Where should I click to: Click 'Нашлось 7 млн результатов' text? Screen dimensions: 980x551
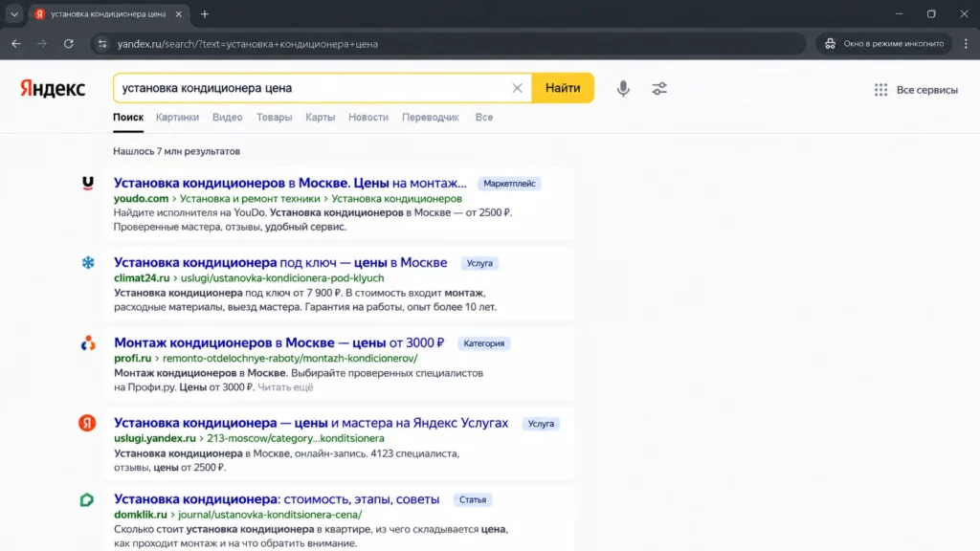click(176, 151)
